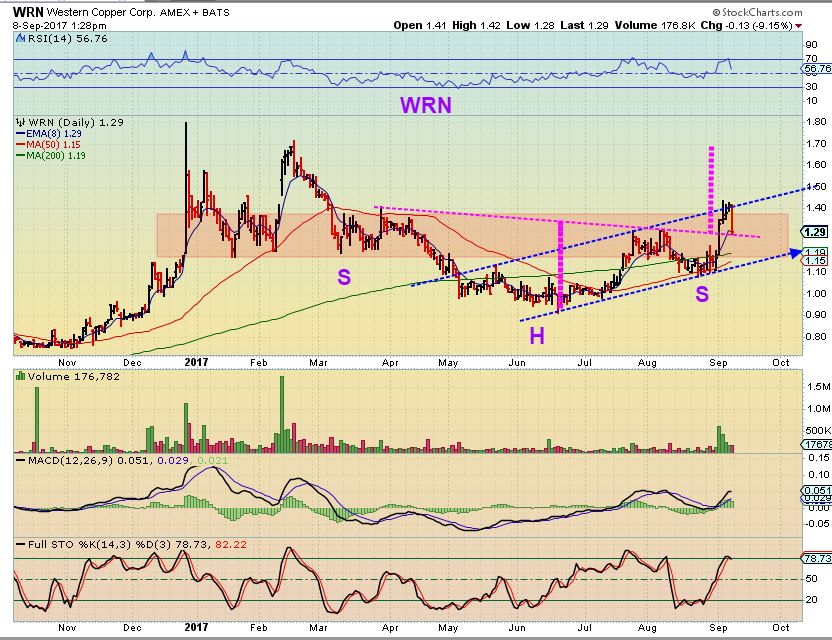Click the boxed 1.29 last price tag on the right axis
Viewport: 832px width, 640px height.
point(815,232)
